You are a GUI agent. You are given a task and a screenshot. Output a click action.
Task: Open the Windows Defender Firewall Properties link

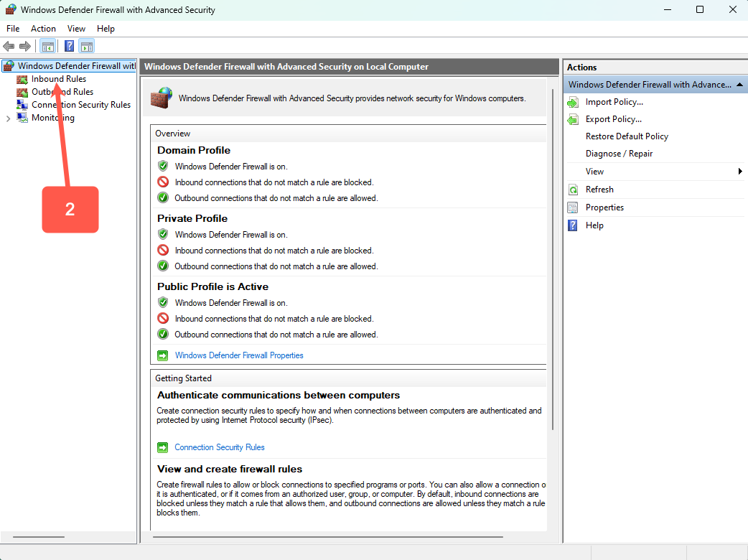[x=239, y=355]
